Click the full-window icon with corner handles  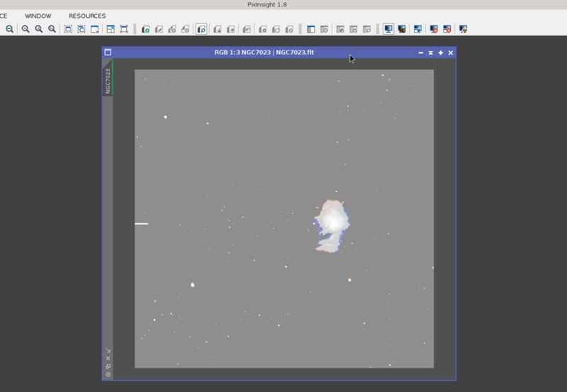[x=124, y=29]
